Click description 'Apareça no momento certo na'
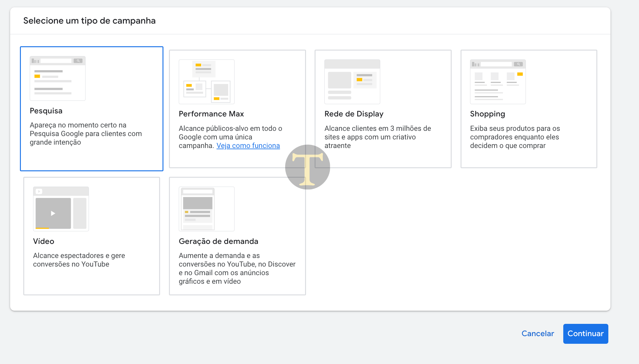The image size is (639, 364). pos(78,125)
